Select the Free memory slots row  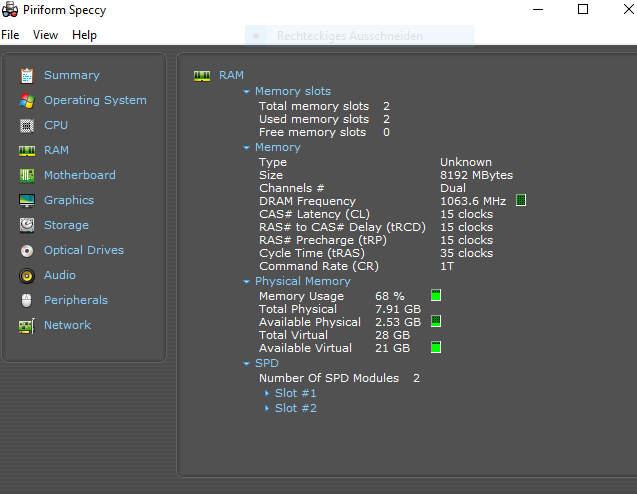click(325, 132)
